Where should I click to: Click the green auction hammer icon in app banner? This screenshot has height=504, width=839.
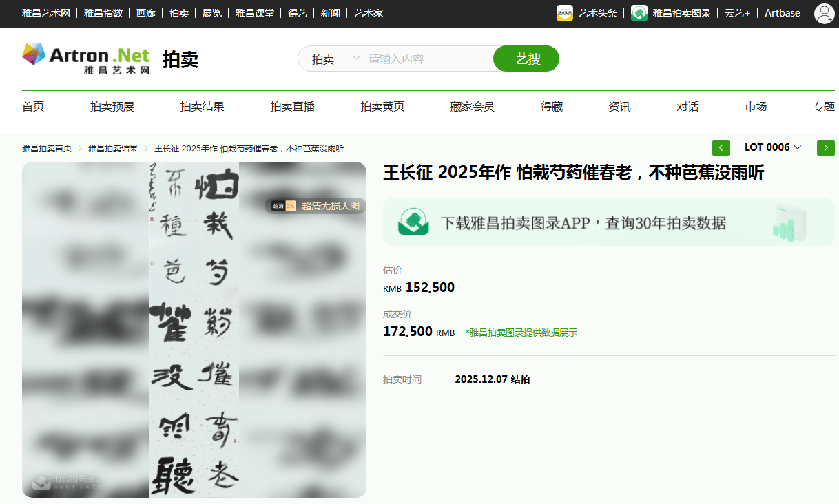pyautogui.click(x=413, y=222)
